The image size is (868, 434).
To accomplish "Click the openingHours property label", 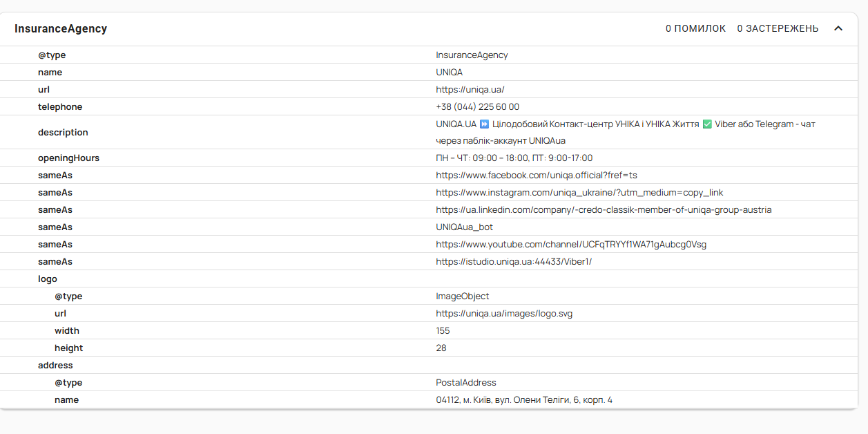I will click(68, 158).
